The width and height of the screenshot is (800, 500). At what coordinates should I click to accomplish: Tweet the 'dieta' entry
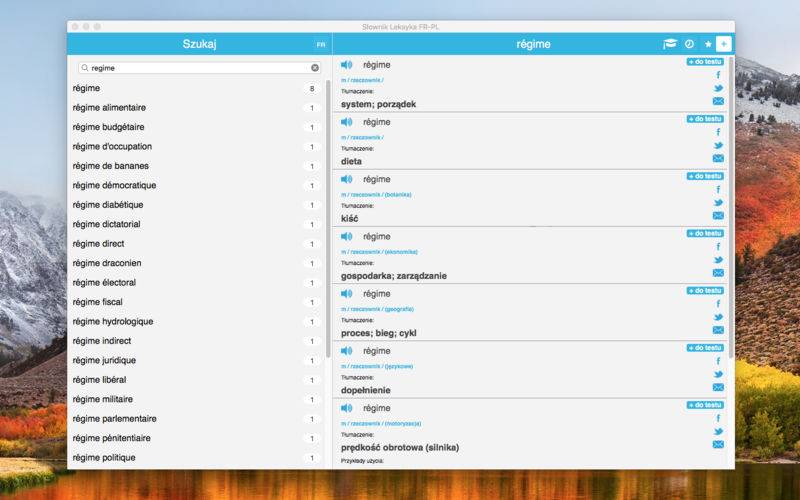718,145
